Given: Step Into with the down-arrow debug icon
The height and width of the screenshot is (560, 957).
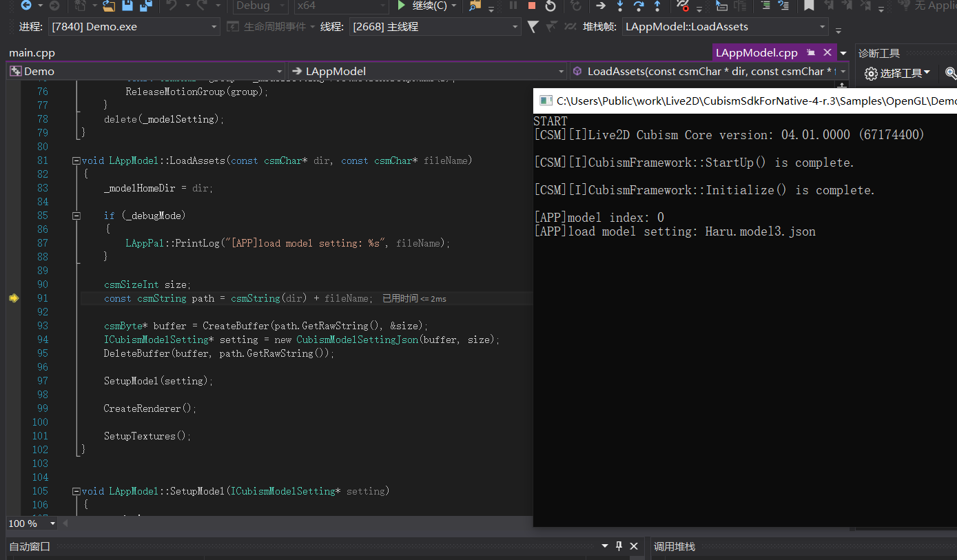Looking at the screenshot, I should (x=619, y=6).
